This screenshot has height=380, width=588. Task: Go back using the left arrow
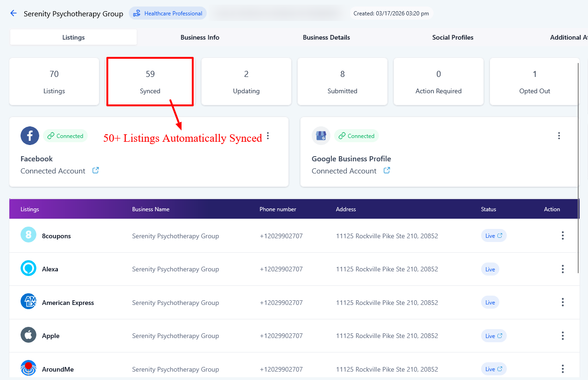point(13,14)
